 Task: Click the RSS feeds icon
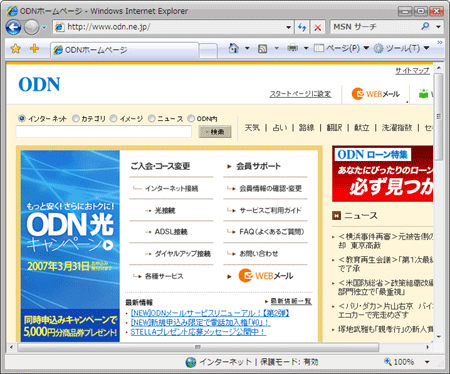[x=263, y=49]
